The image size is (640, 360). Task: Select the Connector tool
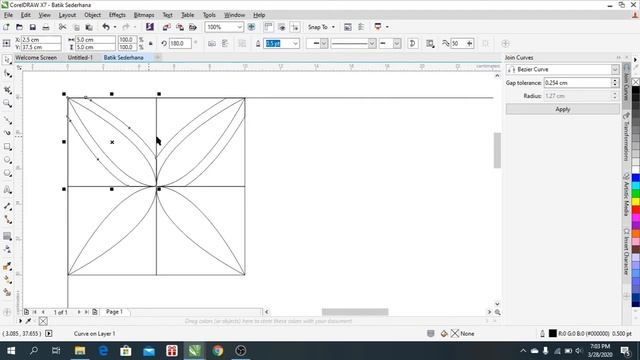click(x=7, y=220)
